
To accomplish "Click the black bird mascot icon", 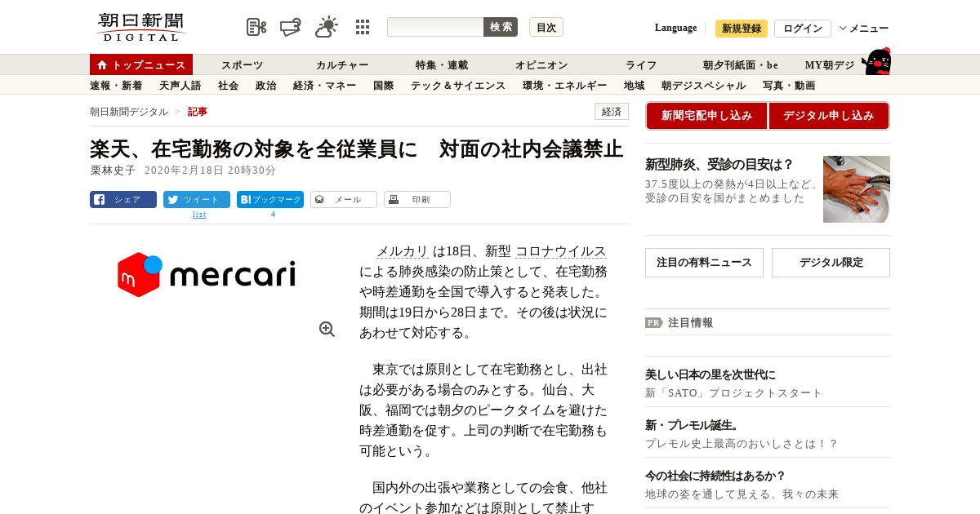I will tap(876, 61).
